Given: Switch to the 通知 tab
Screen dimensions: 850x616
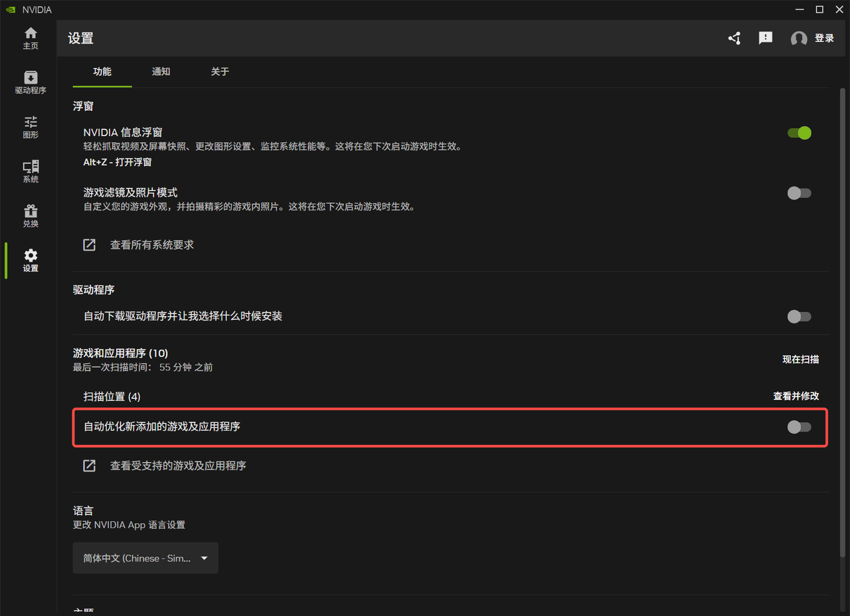Looking at the screenshot, I should click(161, 72).
